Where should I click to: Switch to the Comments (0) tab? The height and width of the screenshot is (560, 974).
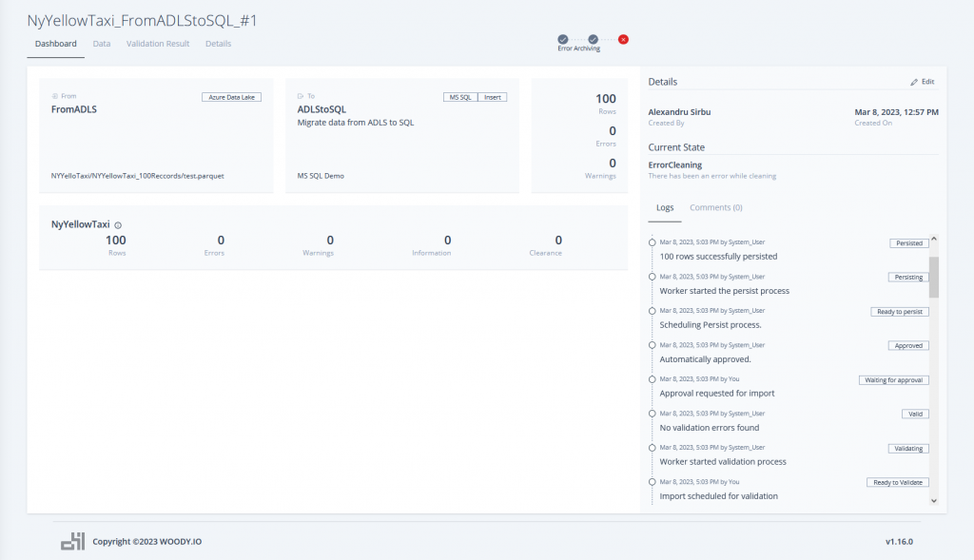tap(715, 207)
